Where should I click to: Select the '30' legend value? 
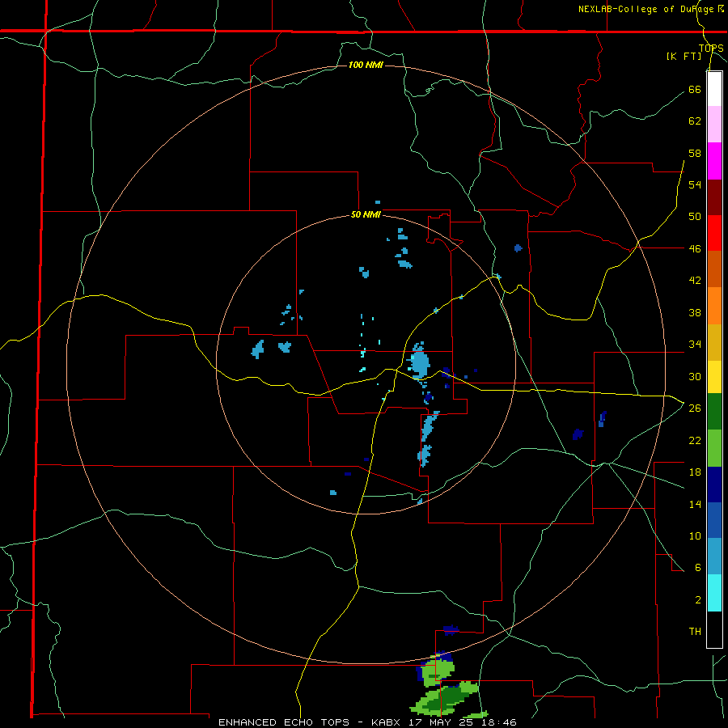click(695, 376)
